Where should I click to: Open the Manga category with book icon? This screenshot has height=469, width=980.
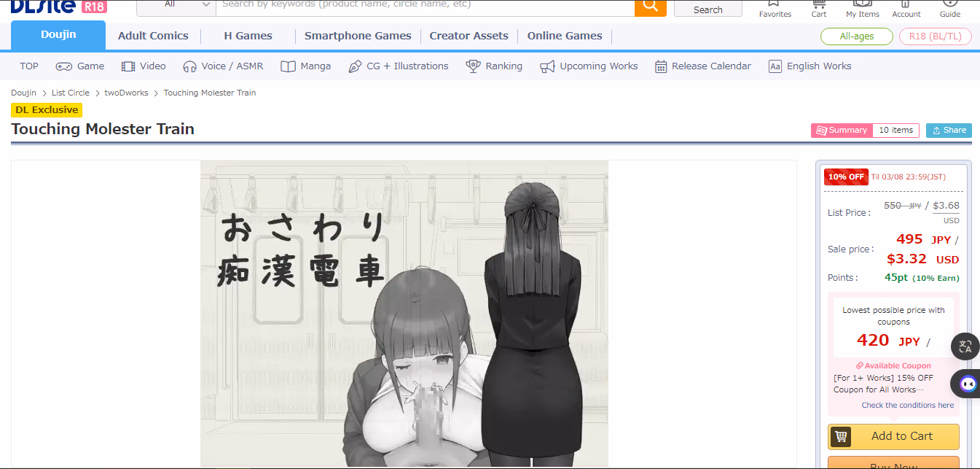coord(306,66)
